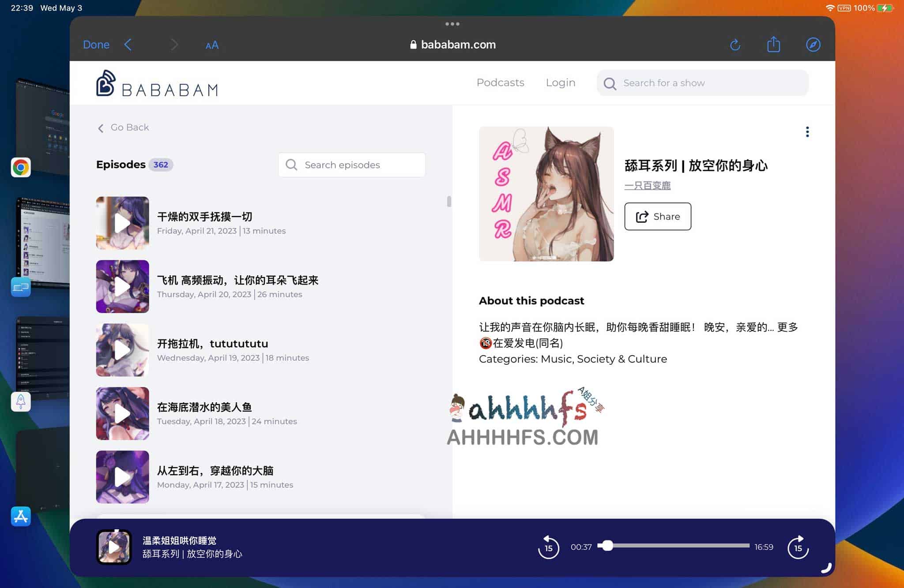
Task: Open the AA text size menu
Action: click(212, 45)
